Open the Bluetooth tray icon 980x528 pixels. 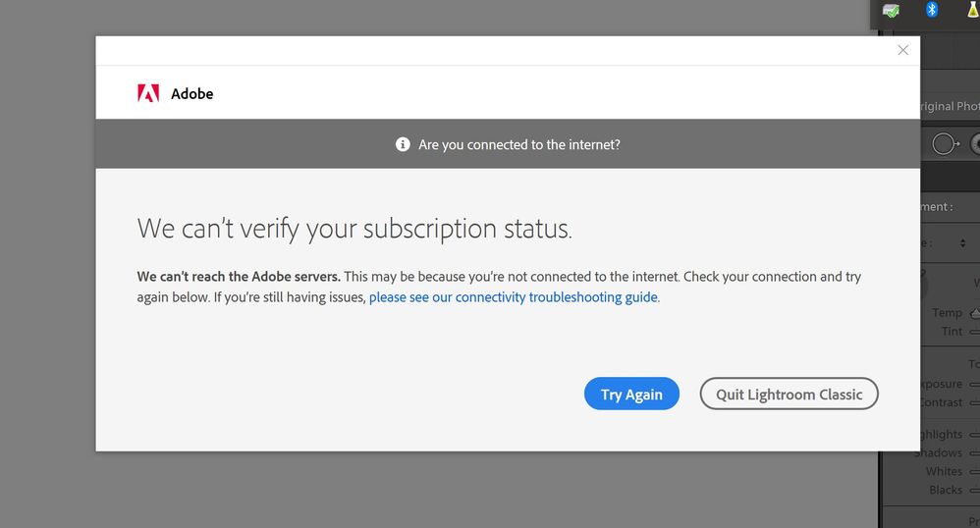click(x=932, y=10)
